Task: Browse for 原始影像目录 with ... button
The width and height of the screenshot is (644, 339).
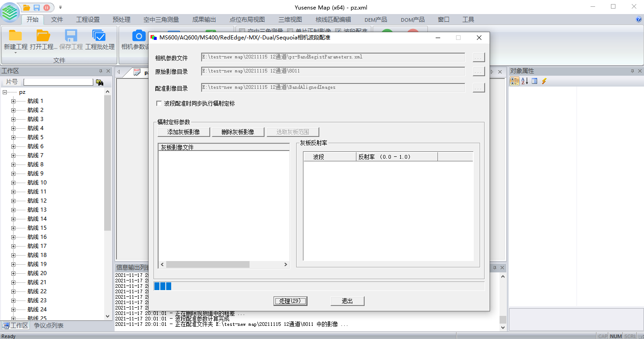Action: coord(479,71)
